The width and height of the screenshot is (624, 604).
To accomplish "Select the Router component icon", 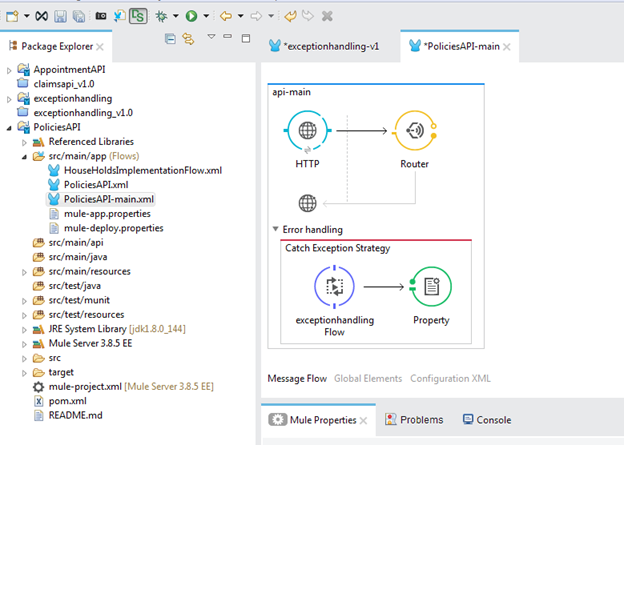I will (x=414, y=131).
